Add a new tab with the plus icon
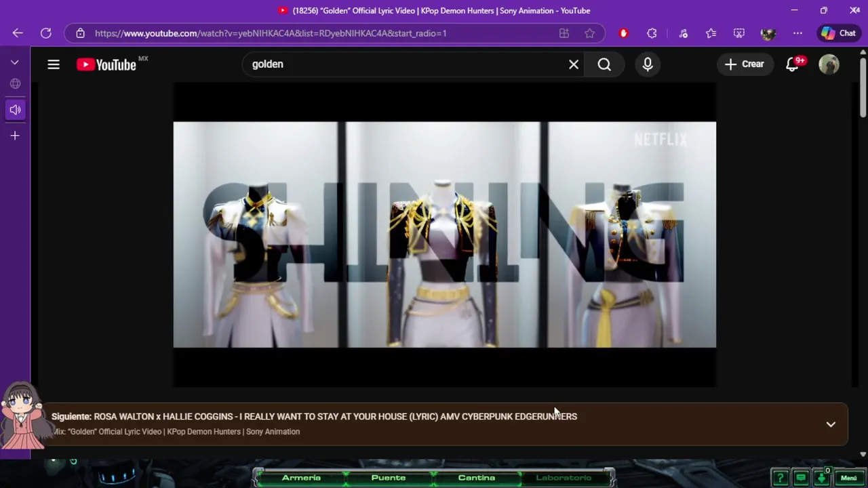This screenshot has width=868, height=488. (15, 136)
